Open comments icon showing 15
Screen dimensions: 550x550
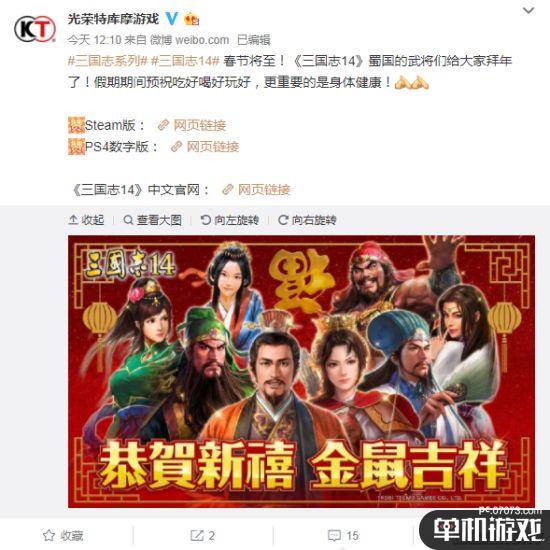tap(343, 535)
